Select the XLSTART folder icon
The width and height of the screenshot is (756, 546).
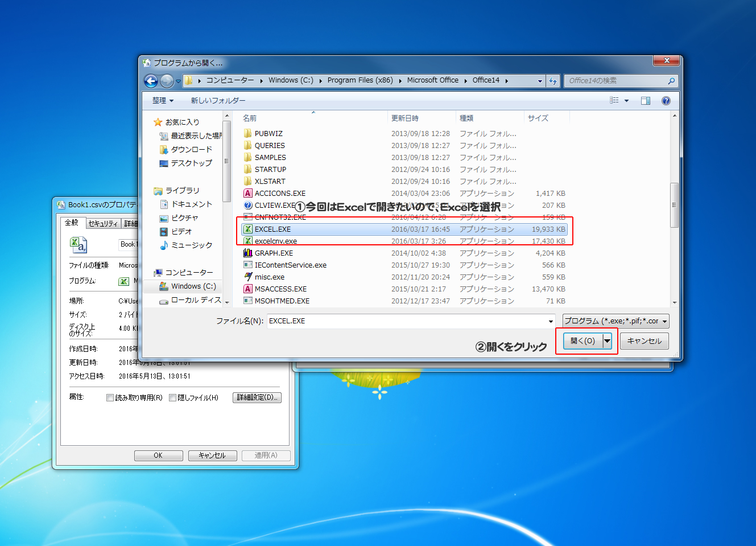(x=248, y=181)
